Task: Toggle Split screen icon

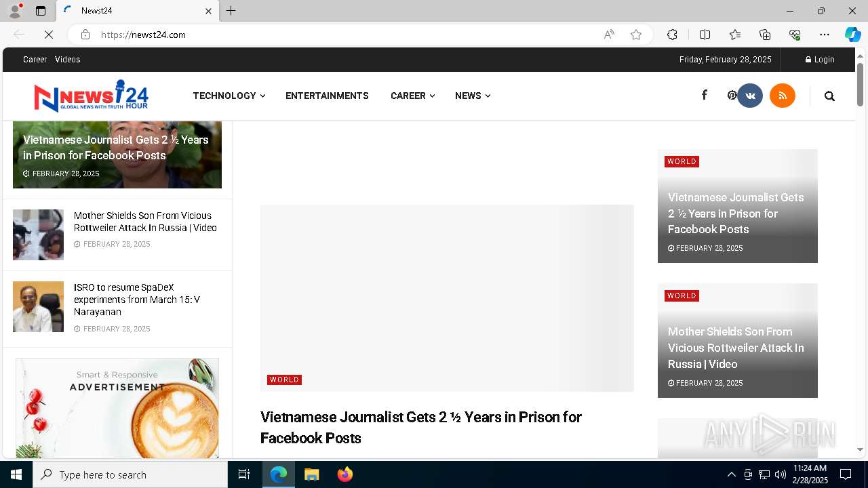Action: click(x=705, y=35)
